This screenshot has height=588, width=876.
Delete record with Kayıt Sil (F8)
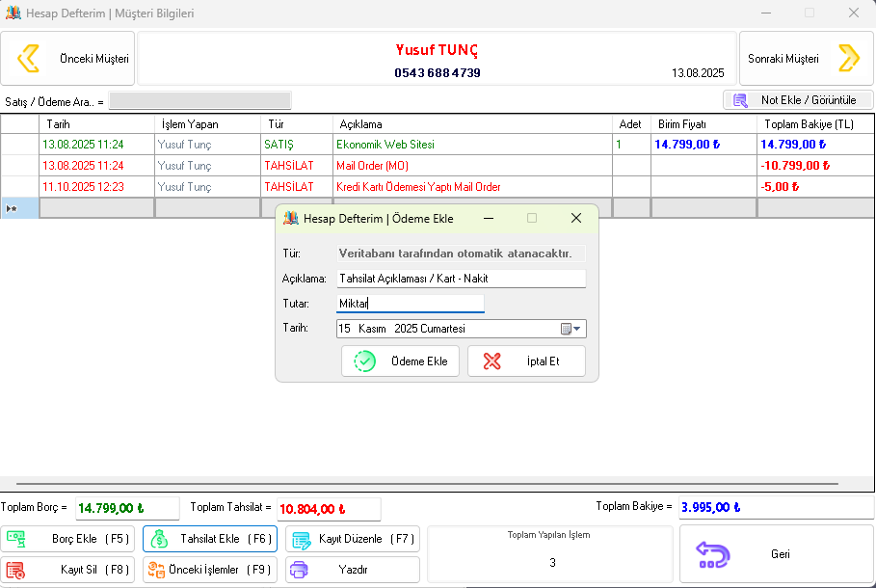(x=68, y=570)
